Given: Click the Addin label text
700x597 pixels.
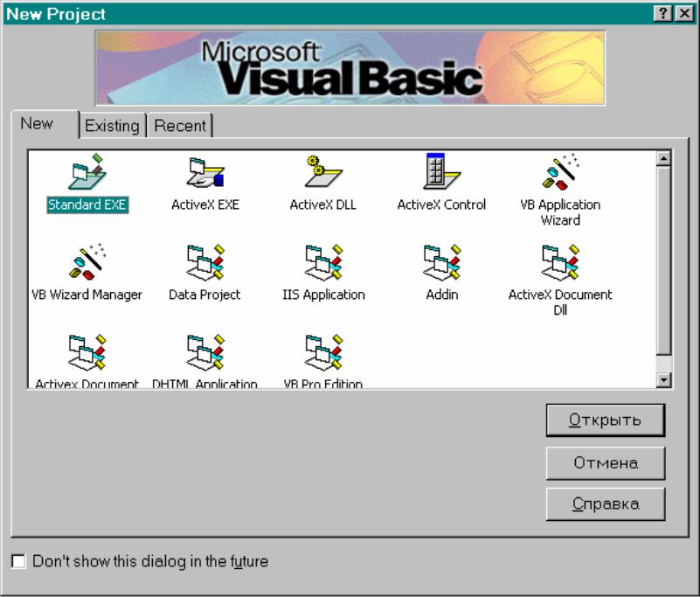Looking at the screenshot, I should tap(442, 295).
